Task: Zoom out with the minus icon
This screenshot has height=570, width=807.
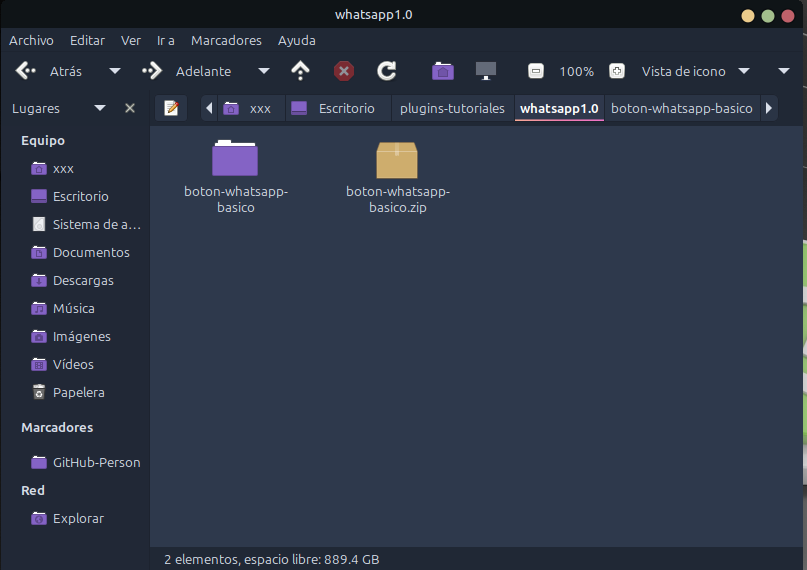Action: click(536, 71)
